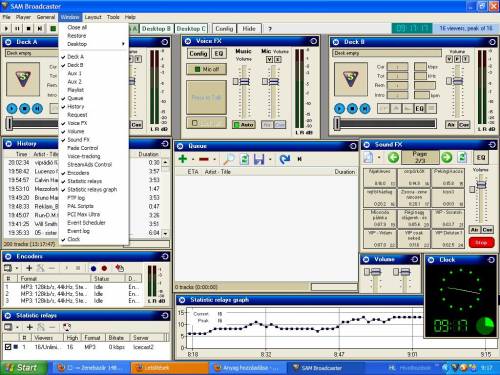
Task: Click the blue circle icon in Encoders
Action: [93, 268]
